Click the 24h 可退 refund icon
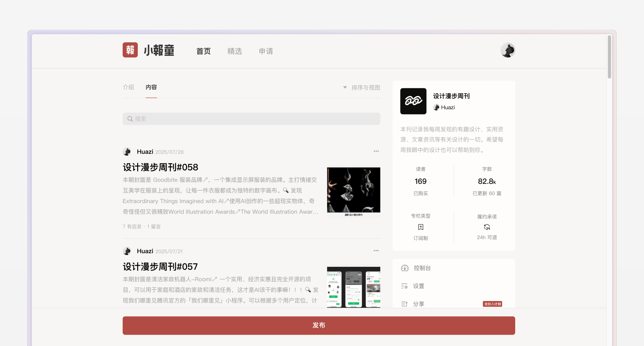 tap(487, 227)
